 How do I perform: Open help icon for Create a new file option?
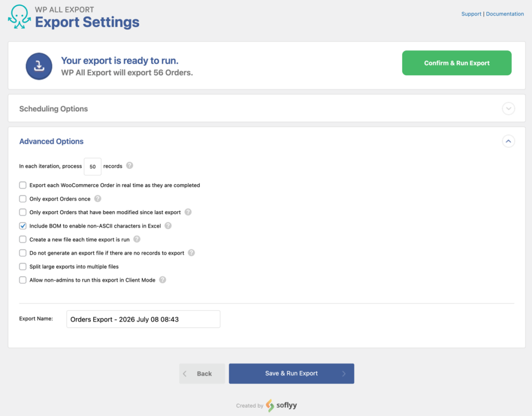point(137,239)
